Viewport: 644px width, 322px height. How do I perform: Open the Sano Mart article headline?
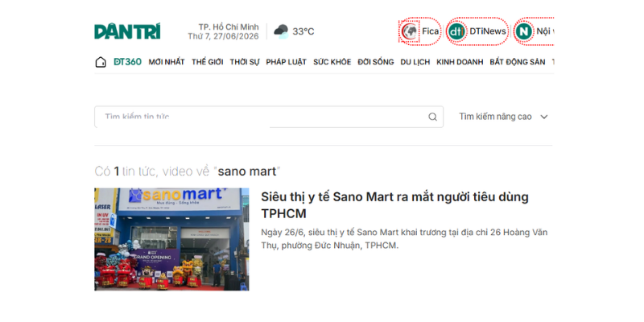click(394, 205)
